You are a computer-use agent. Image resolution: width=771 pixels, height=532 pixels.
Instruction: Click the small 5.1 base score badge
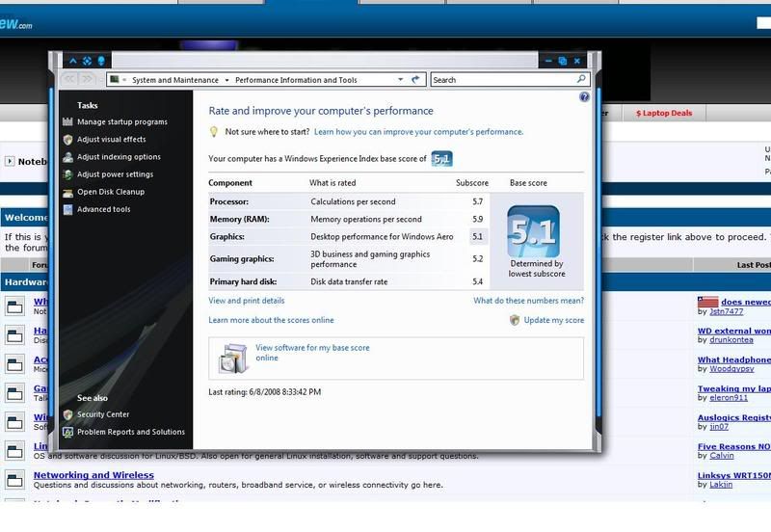(441, 159)
